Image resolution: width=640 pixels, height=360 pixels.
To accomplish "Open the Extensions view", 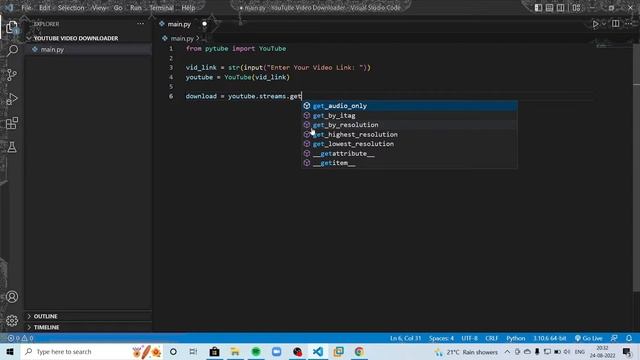I will pyautogui.click(x=12, y=123).
